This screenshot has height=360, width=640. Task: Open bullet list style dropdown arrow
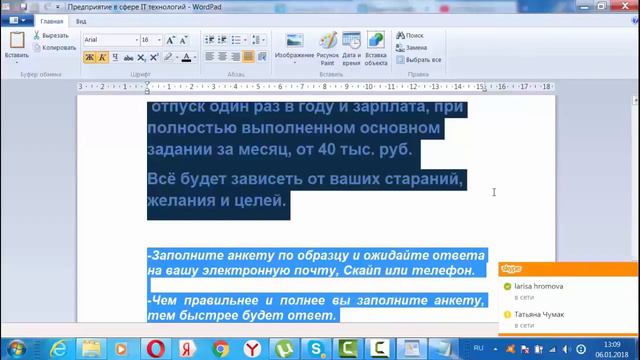(x=245, y=40)
